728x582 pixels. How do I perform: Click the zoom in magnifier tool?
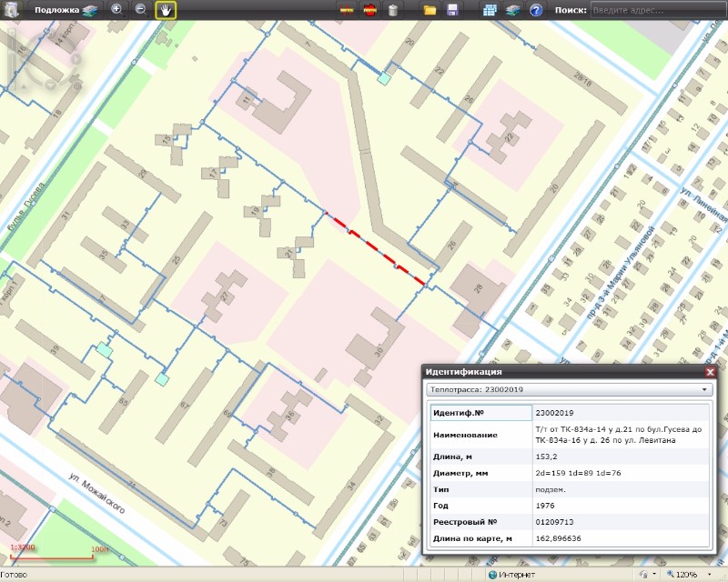click(x=116, y=10)
